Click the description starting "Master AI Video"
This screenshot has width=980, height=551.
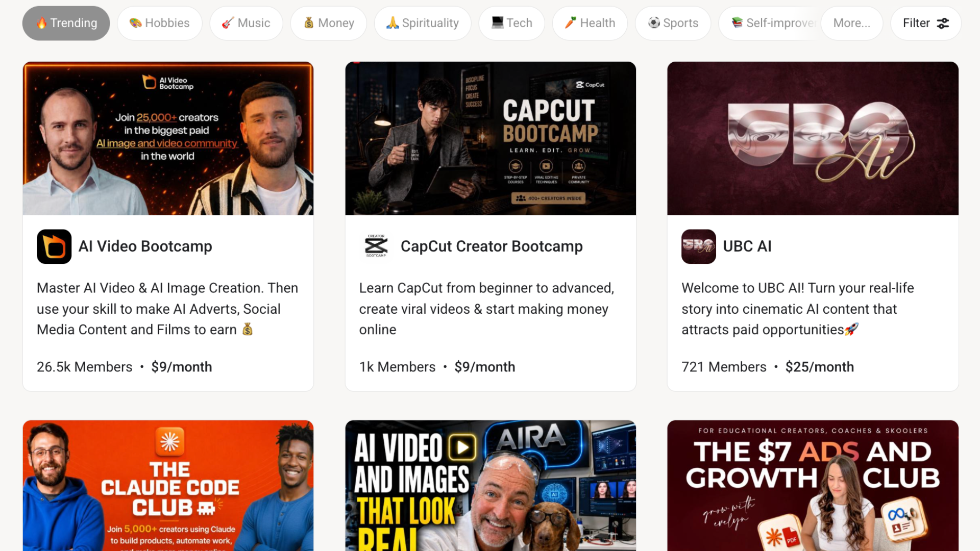point(167,309)
